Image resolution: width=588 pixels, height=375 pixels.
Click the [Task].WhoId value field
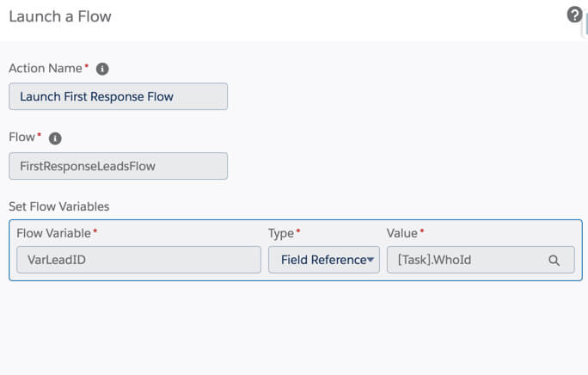(x=469, y=260)
